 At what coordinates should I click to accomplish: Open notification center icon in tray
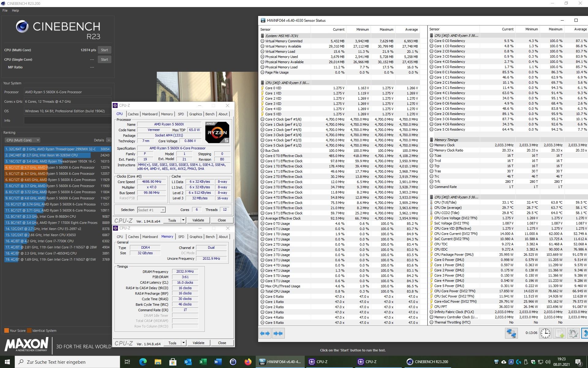(579, 362)
